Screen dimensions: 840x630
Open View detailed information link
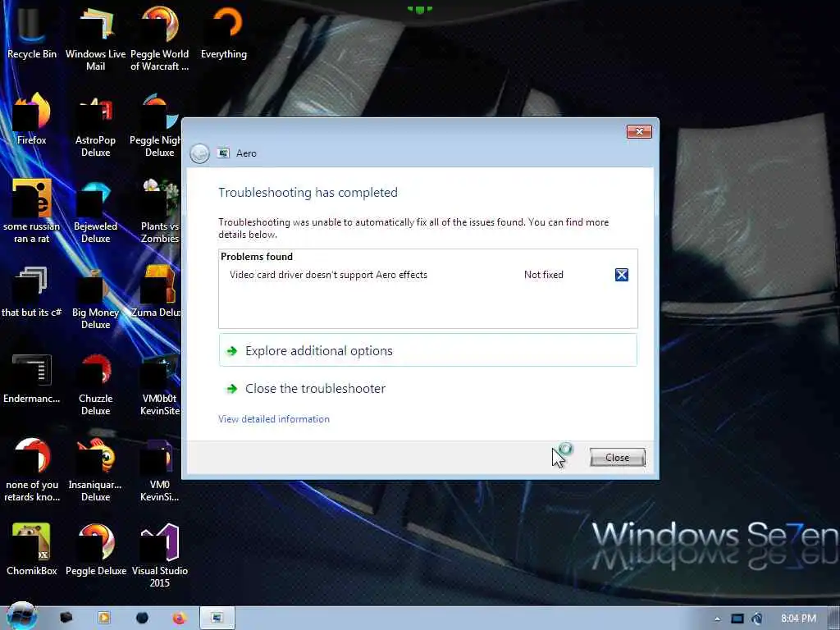pos(274,419)
